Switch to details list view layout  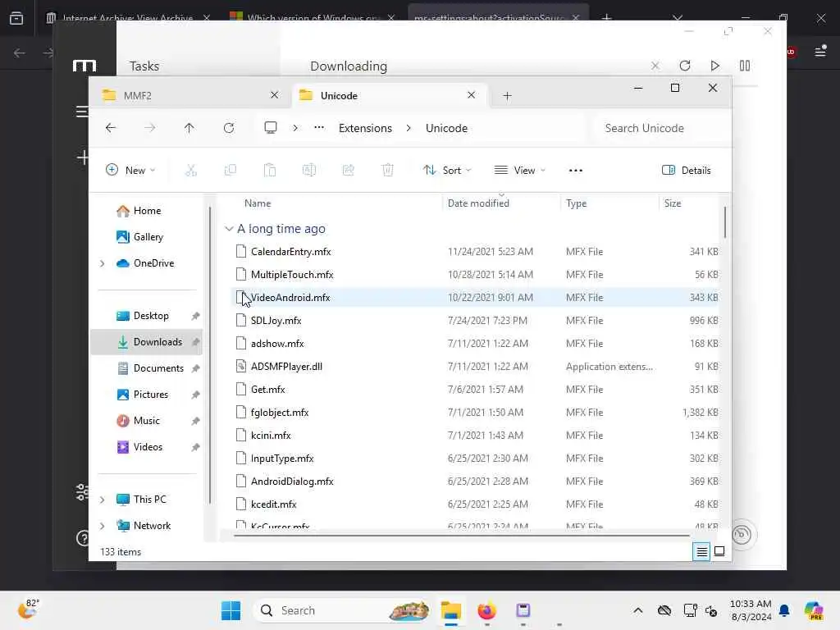tap(701, 551)
